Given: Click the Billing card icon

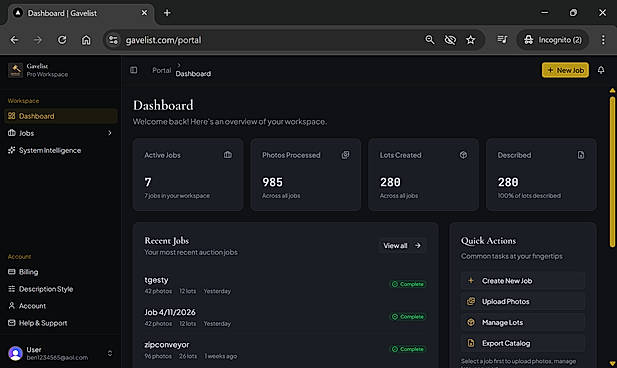Looking at the screenshot, I should [x=11, y=272].
